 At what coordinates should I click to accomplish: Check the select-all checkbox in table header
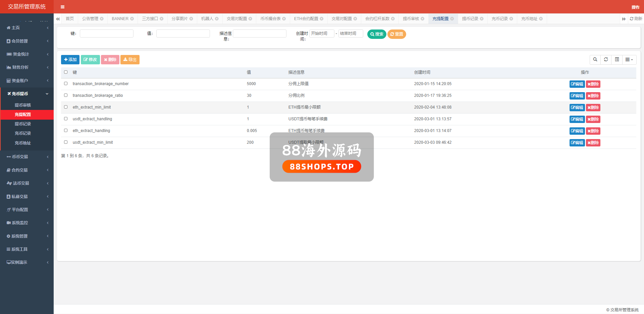(66, 72)
